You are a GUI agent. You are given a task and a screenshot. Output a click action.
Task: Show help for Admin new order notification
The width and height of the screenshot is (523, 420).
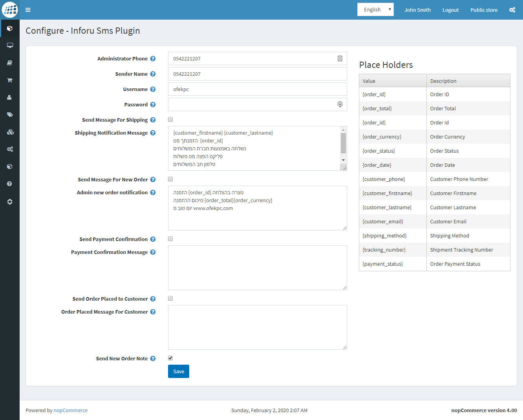(x=153, y=192)
